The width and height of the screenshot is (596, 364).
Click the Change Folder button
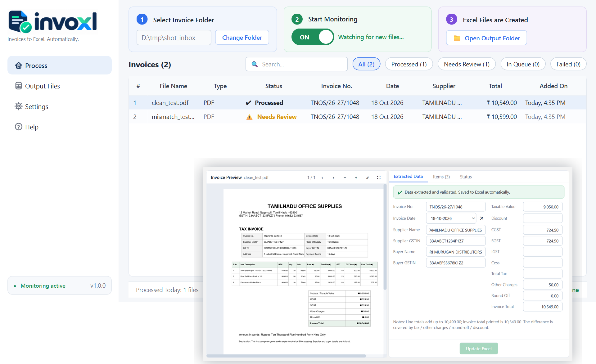point(242,38)
